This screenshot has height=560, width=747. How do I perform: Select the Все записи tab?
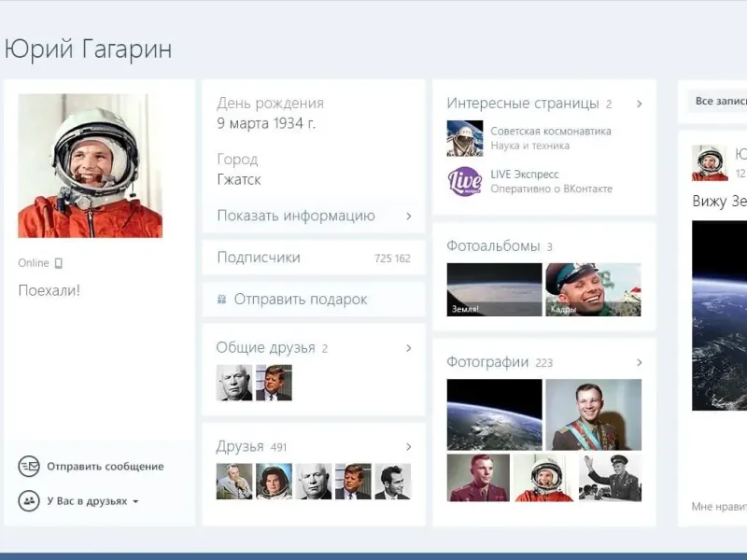[718, 101]
